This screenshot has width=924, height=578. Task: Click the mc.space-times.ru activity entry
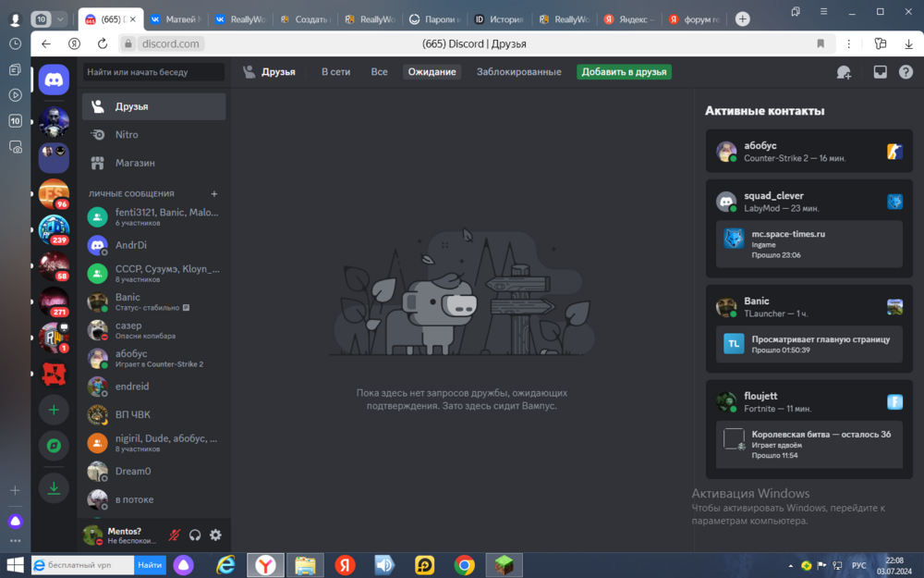point(809,244)
